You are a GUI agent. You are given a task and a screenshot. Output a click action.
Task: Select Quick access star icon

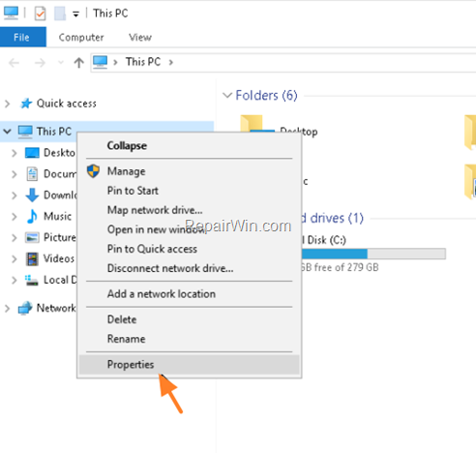(26, 104)
